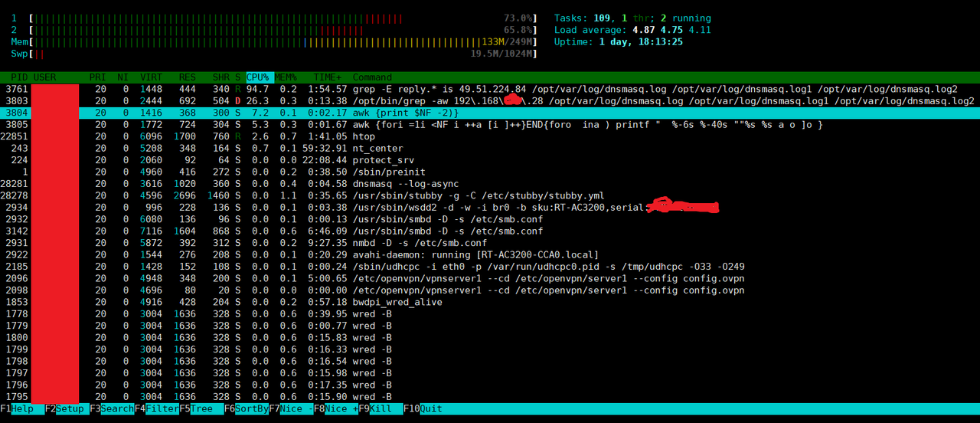Select the wred -B process with PID 1800
980x423 pixels.
(490, 338)
